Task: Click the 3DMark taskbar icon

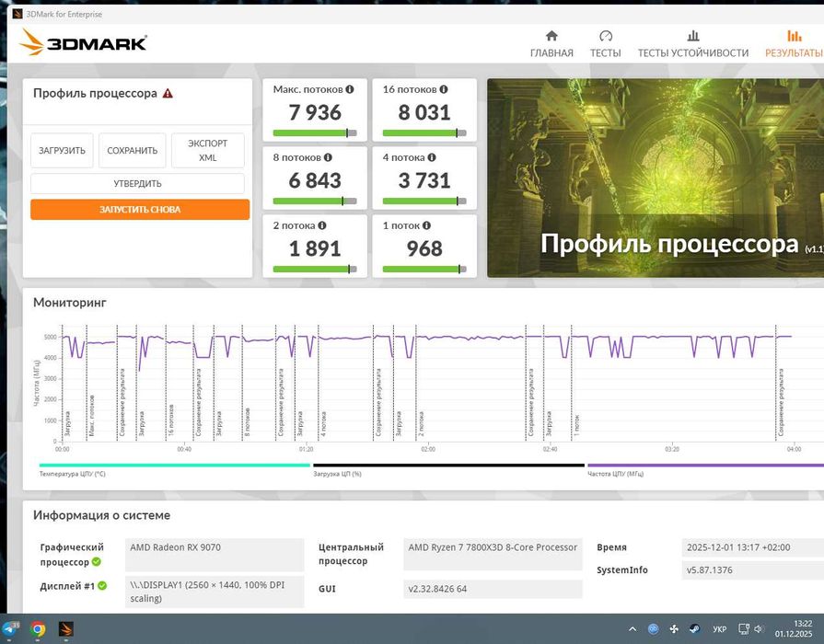Action: point(65,628)
